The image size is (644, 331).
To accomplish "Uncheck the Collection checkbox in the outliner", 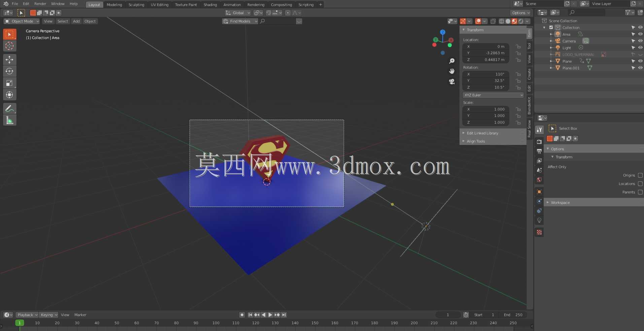I will 551,27.
